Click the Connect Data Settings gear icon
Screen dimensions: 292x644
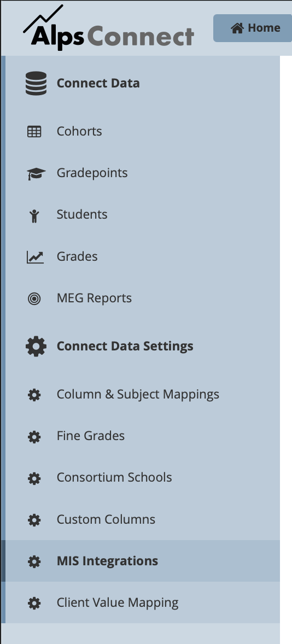(x=36, y=346)
